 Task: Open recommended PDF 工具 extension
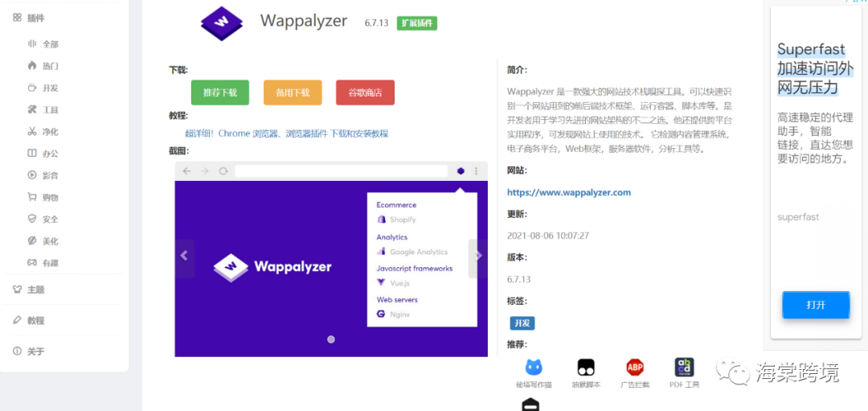tap(684, 372)
